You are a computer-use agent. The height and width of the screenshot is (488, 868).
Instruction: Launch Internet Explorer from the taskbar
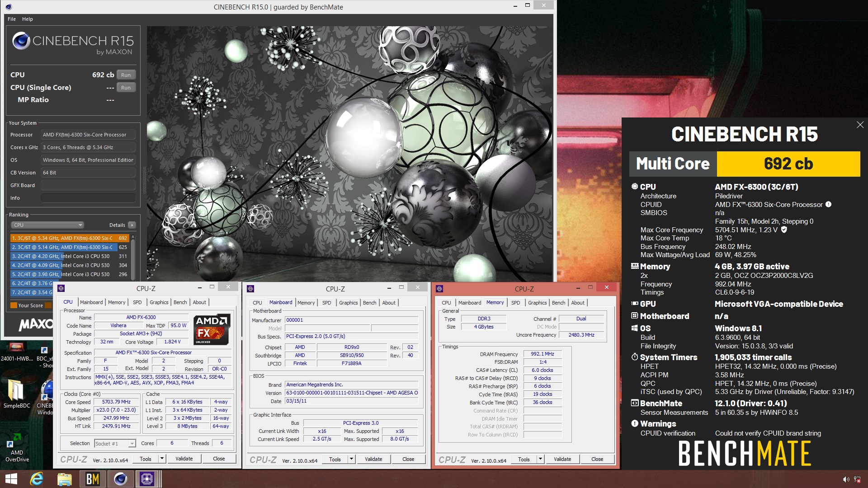37,479
